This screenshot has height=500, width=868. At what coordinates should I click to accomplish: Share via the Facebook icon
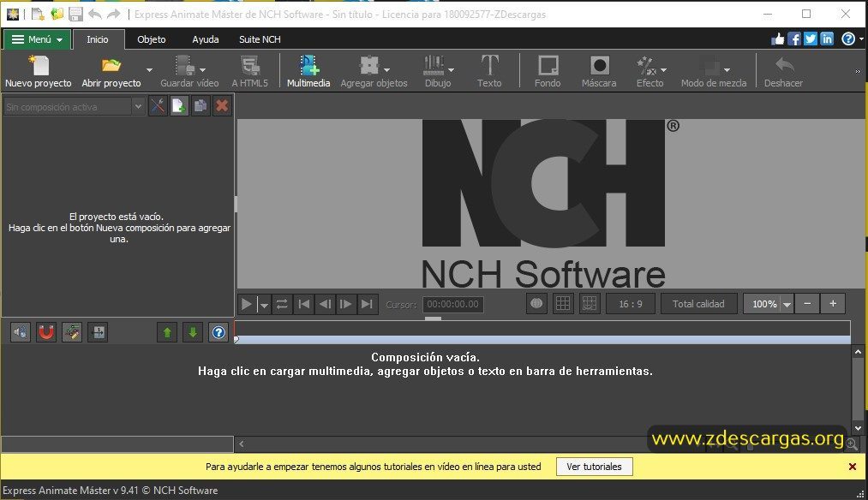pyautogui.click(x=794, y=39)
